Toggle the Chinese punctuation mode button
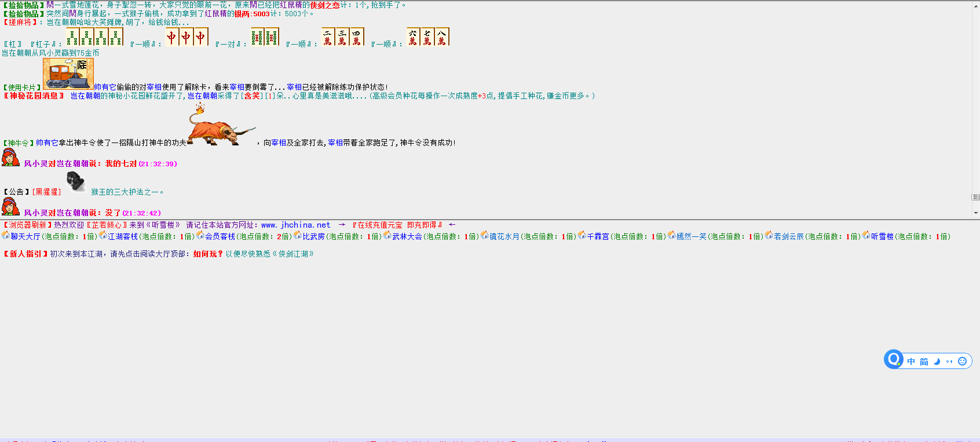980x442 pixels. tap(949, 361)
